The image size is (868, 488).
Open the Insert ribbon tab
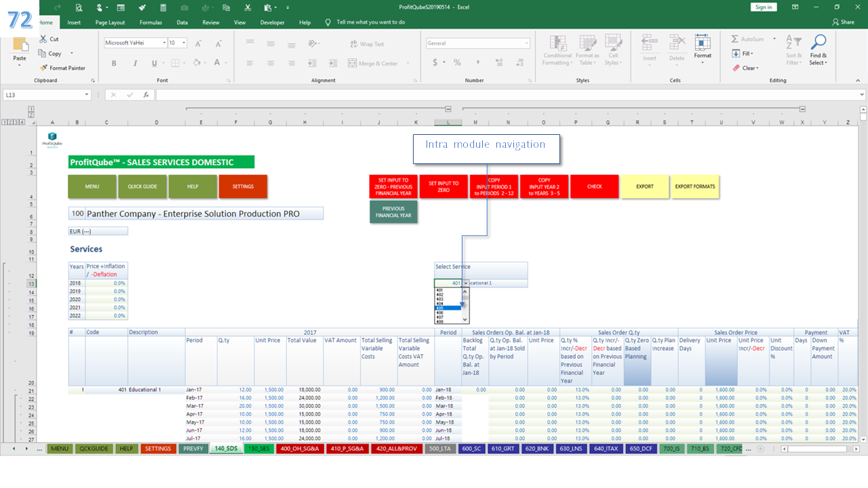click(x=74, y=22)
